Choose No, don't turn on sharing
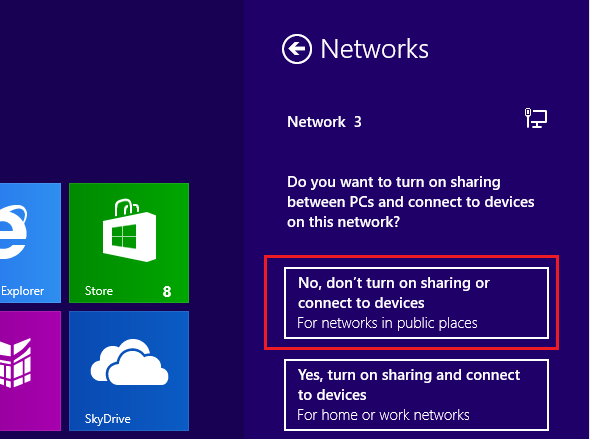The height and width of the screenshot is (439, 591). pyautogui.click(x=416, y=303)
